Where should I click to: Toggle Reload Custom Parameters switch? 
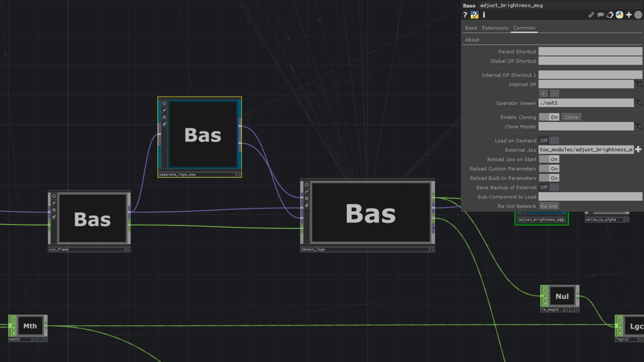[x=549, y=169]
